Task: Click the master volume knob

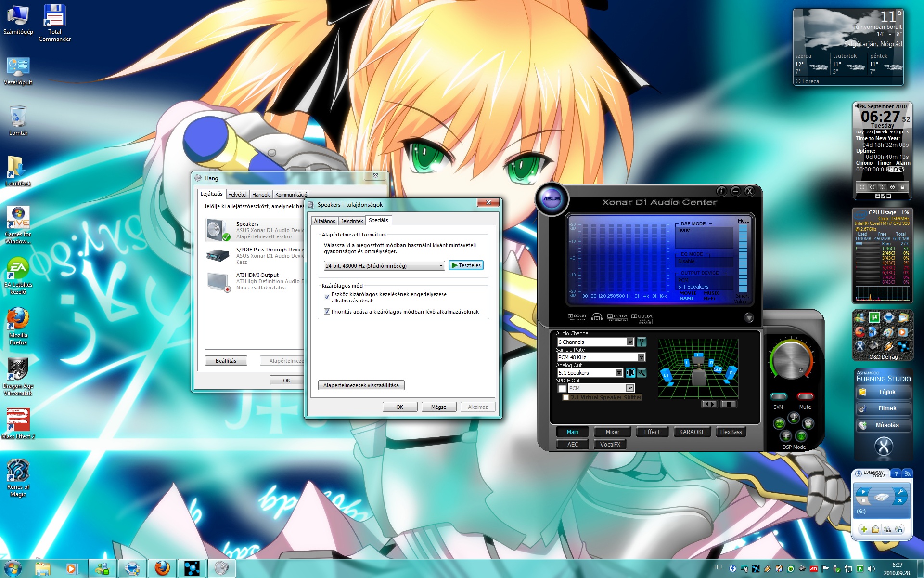Action: tap(791, 360)
